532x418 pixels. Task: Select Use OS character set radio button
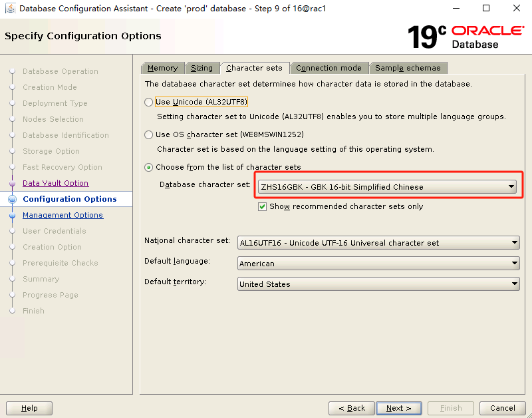[148, 135]
